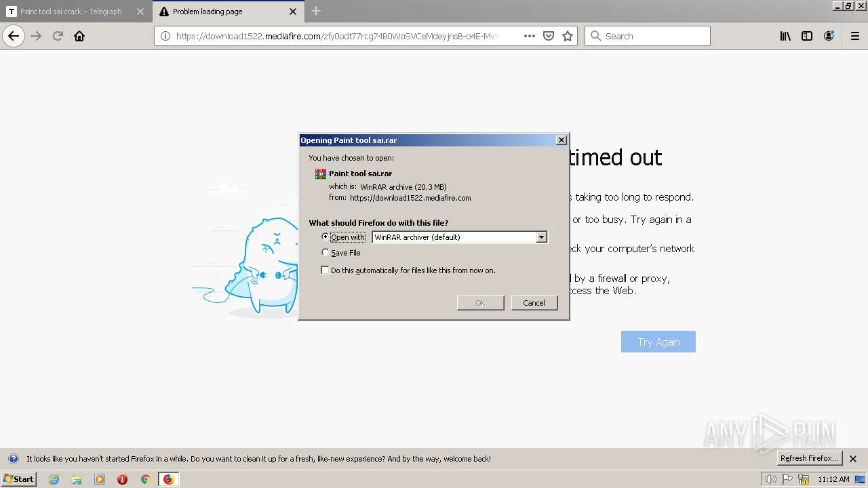Screen dimensions: 868x488
Task: Focus the Search field
Action: coord(648,36)
